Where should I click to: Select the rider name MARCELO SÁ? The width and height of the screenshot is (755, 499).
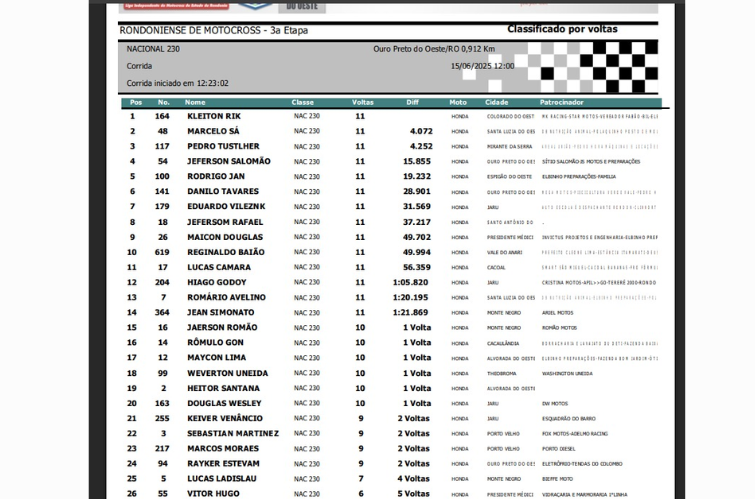click(213, 131)
